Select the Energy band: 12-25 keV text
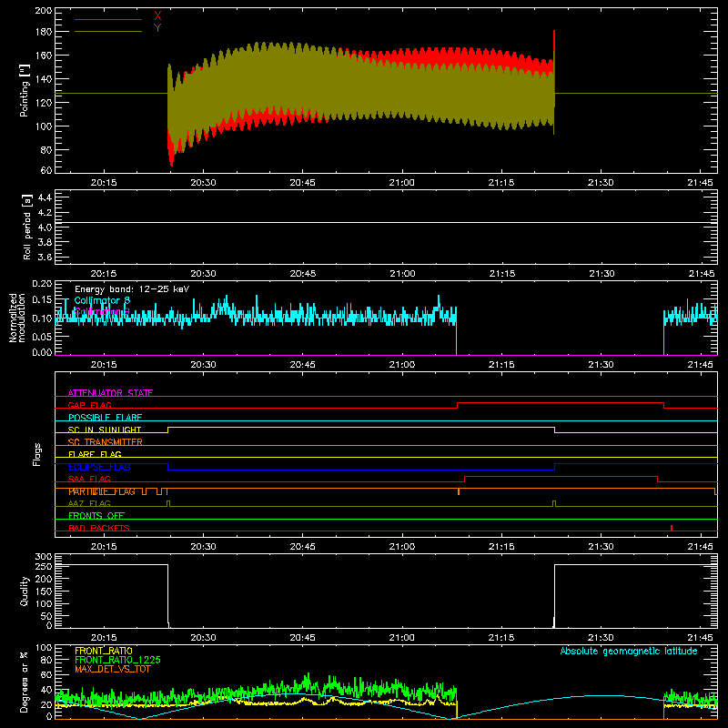 click(x=132, y=289)
